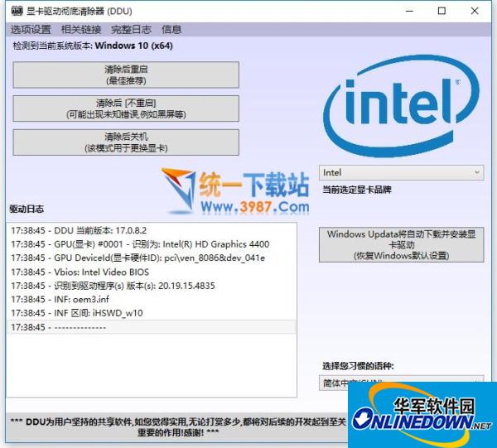Open the 完整日志 menu
497x448 pixels.
(x=131, y=30)
